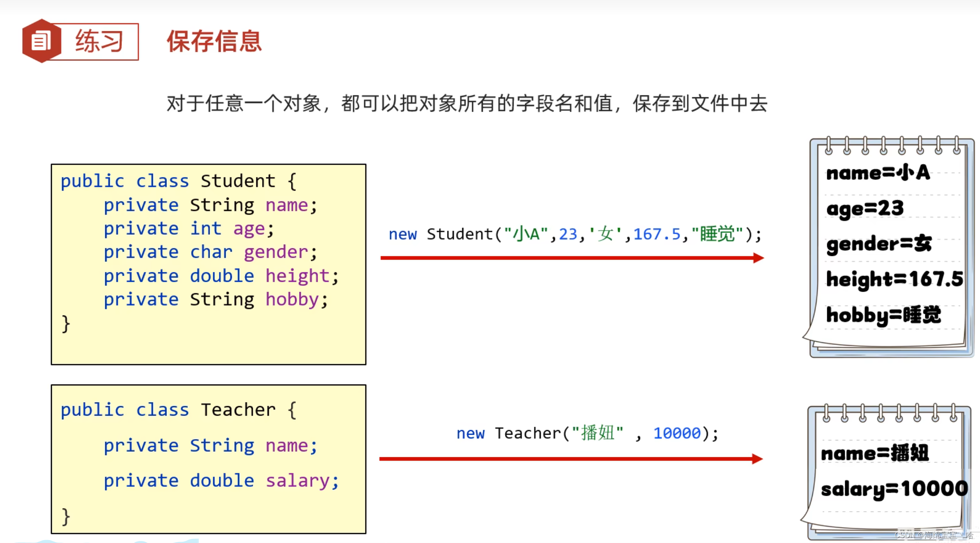Click "name=小A" on the upper notepad
This screenshot has height=543, width=980.
pos(878,173)
